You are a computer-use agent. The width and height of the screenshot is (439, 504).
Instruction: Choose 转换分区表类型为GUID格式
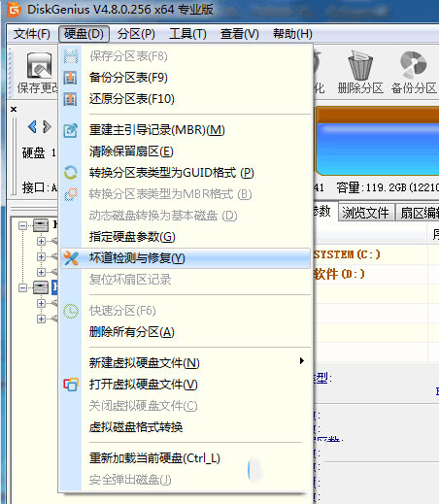186,173
